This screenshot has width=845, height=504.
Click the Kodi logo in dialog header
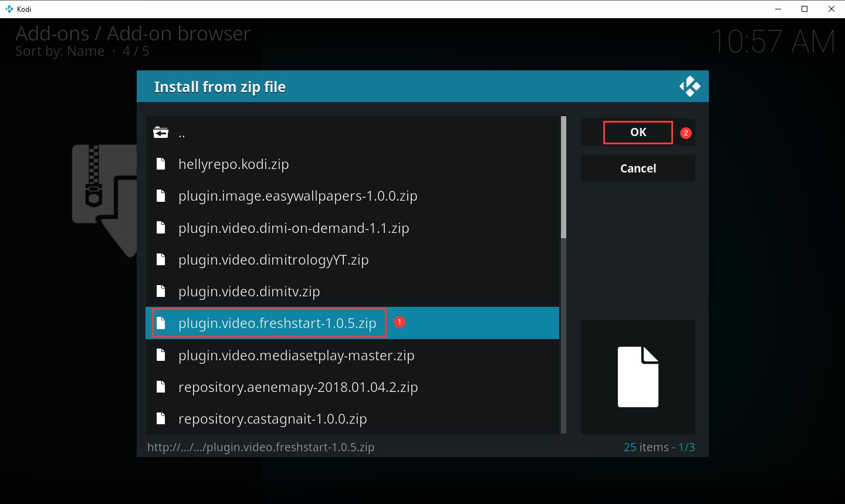pos(690,86)
